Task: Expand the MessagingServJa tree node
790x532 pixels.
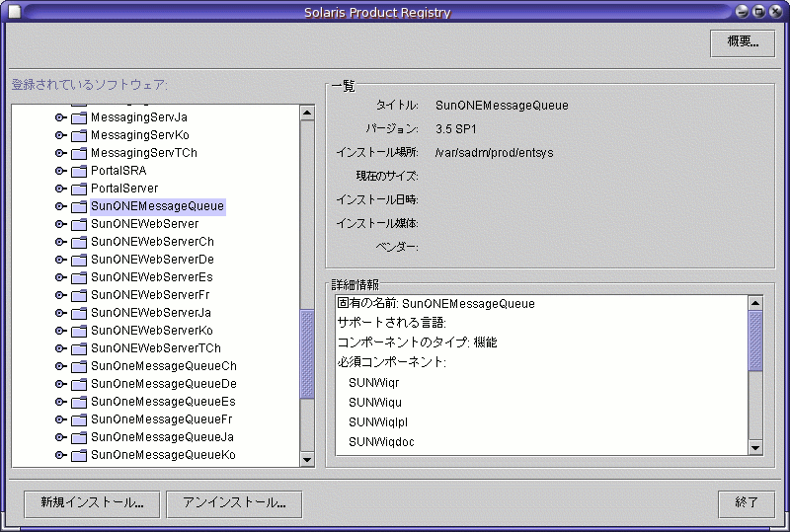Action: [x=60, y=117]
